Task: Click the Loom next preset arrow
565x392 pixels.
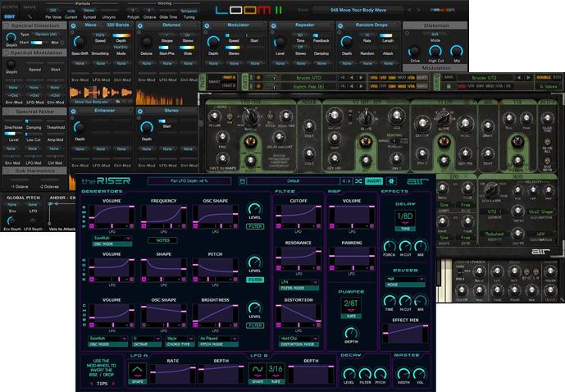Action: [418, 10]
